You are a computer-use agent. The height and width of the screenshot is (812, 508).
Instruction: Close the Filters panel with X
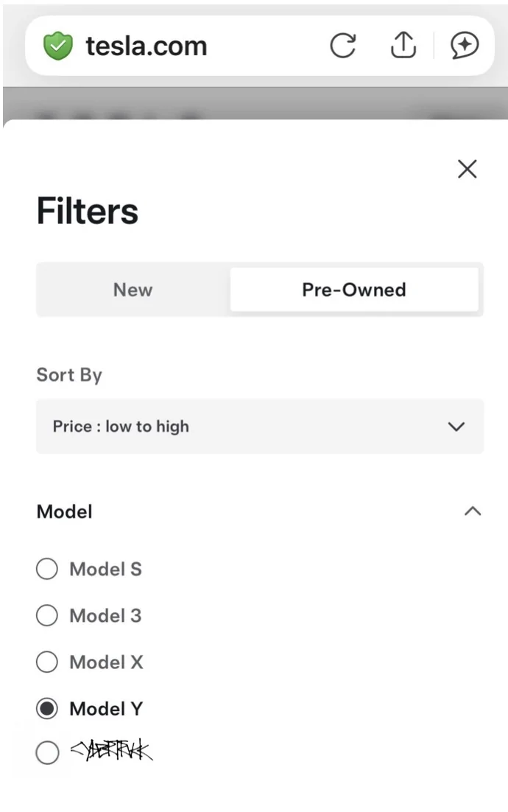click(467, 169)
